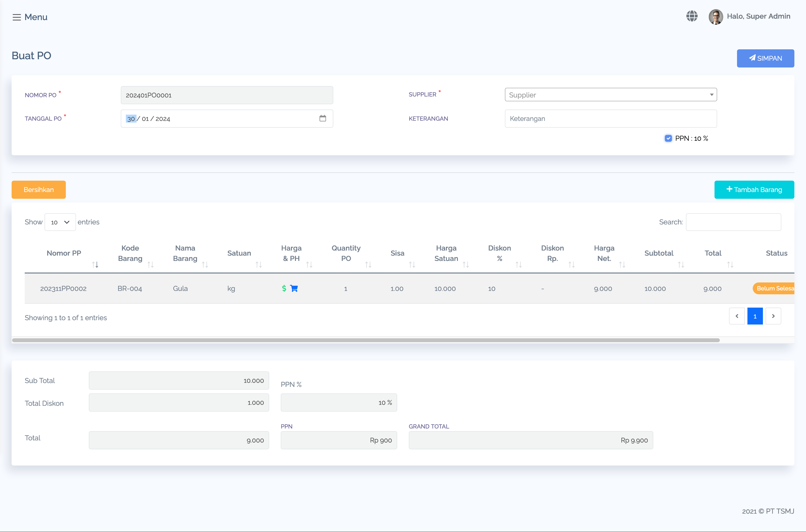Click the horizontal table scrollbar
Image resolution: width=806 pixels, height=532 pixels.
point(366,340)
